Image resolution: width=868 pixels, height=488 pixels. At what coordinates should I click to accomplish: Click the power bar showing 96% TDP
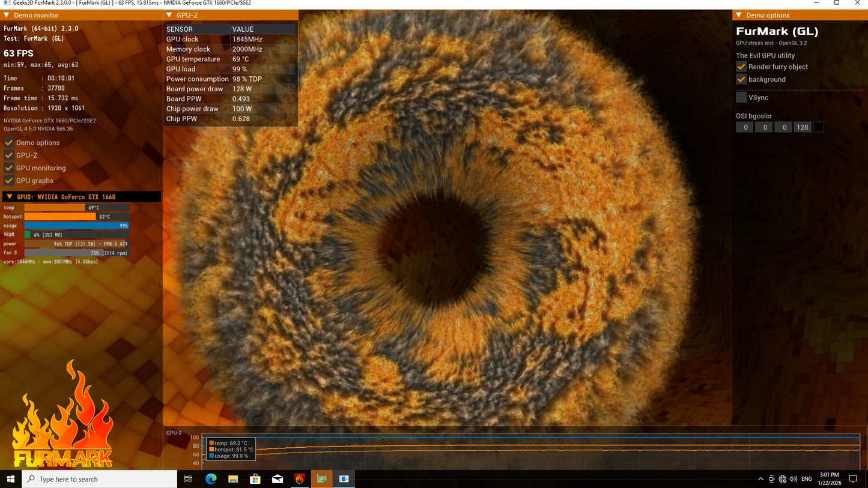77,244
